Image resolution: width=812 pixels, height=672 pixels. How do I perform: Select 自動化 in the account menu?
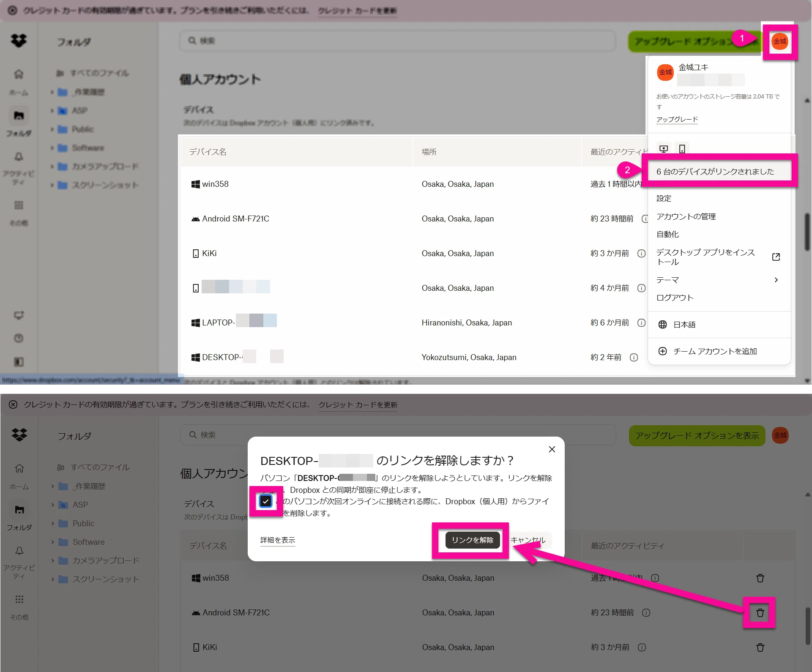click(x=667, y=235)
